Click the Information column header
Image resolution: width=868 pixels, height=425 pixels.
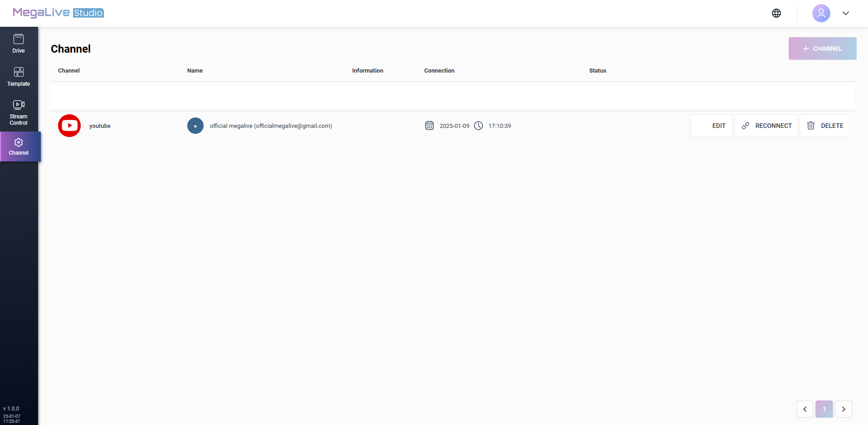(368, 71)
